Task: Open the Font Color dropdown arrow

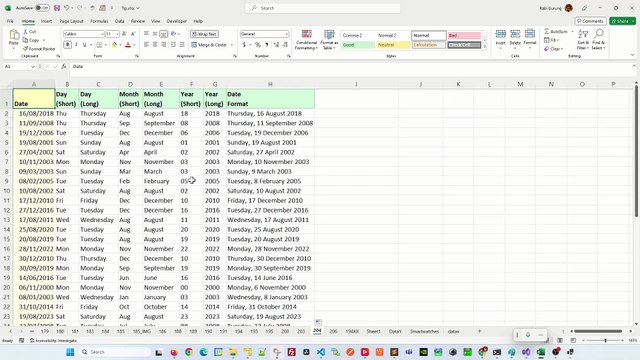Action: tap(134, 45)
